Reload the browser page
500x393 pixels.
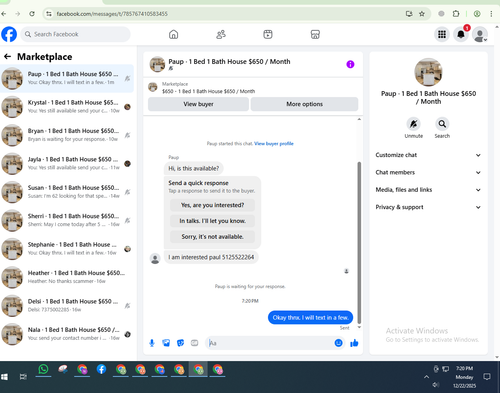point(32,14)
